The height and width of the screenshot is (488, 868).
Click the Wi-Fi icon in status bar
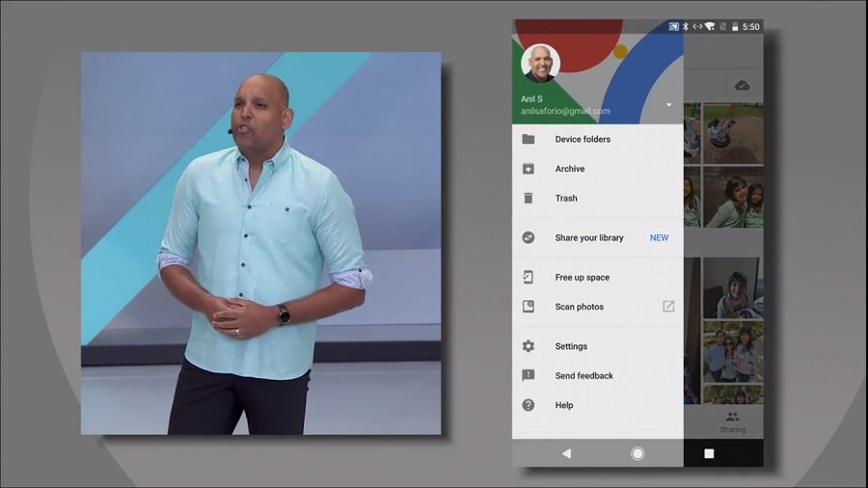710,27
